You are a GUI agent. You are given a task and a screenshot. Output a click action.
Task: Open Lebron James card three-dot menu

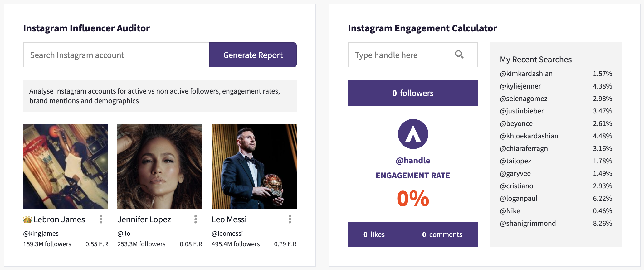(x=101, y=219)
